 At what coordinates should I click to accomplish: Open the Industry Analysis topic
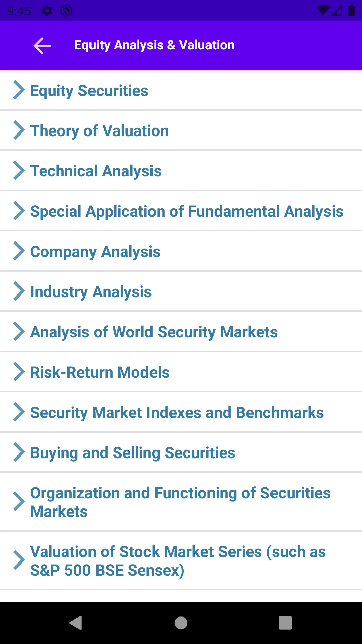pos(181,291)
